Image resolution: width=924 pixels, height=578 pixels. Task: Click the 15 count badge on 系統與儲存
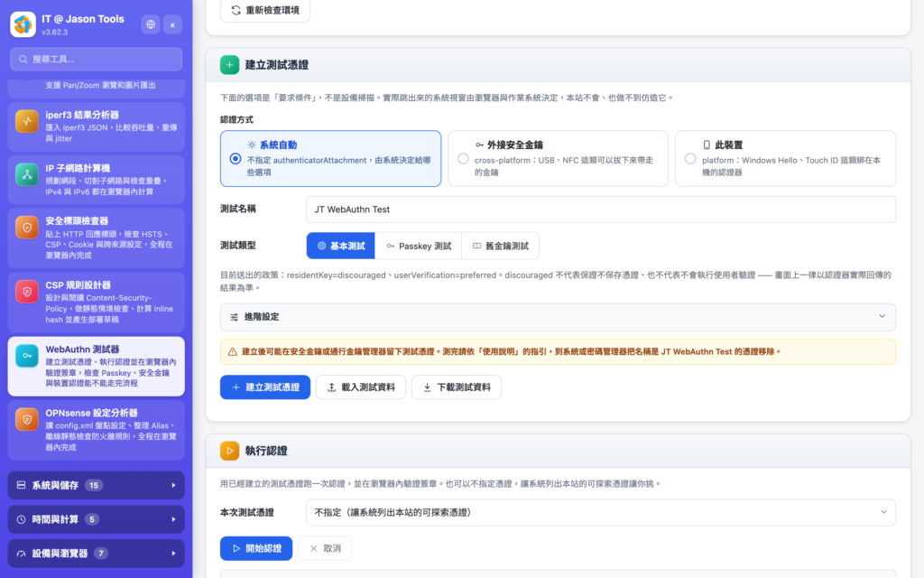94,485
